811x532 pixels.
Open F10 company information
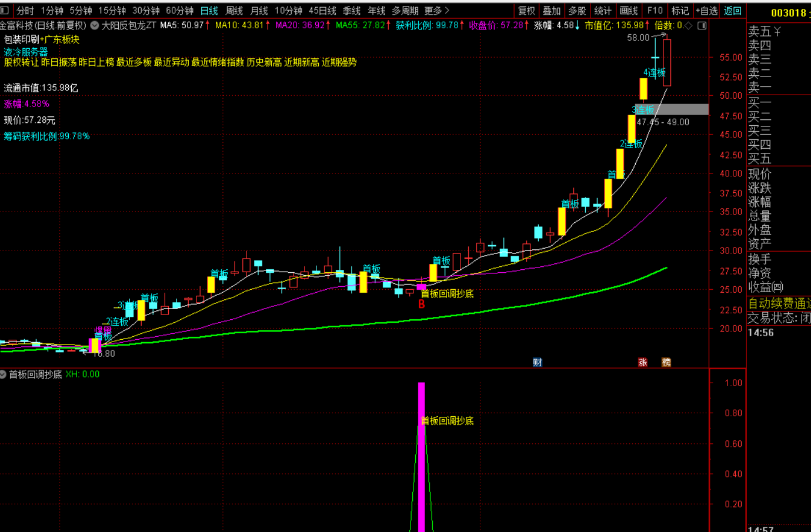[655, 11]
